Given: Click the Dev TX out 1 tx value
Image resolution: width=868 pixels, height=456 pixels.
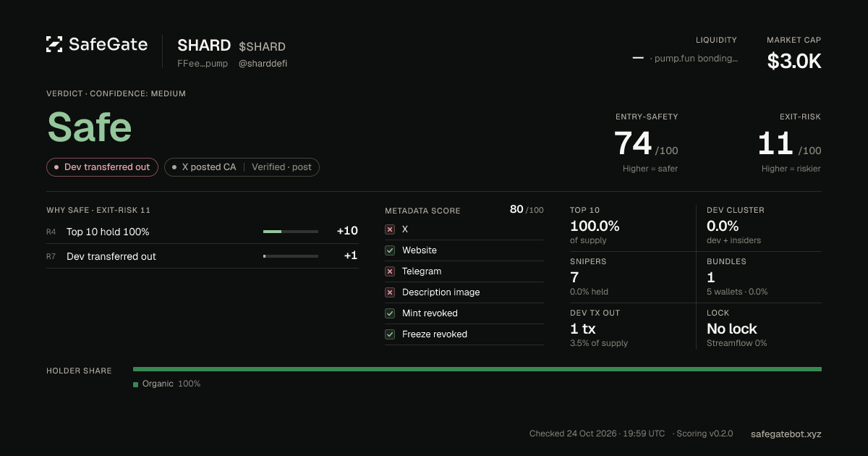Looking at the screenshot, I should click(583, 329).
